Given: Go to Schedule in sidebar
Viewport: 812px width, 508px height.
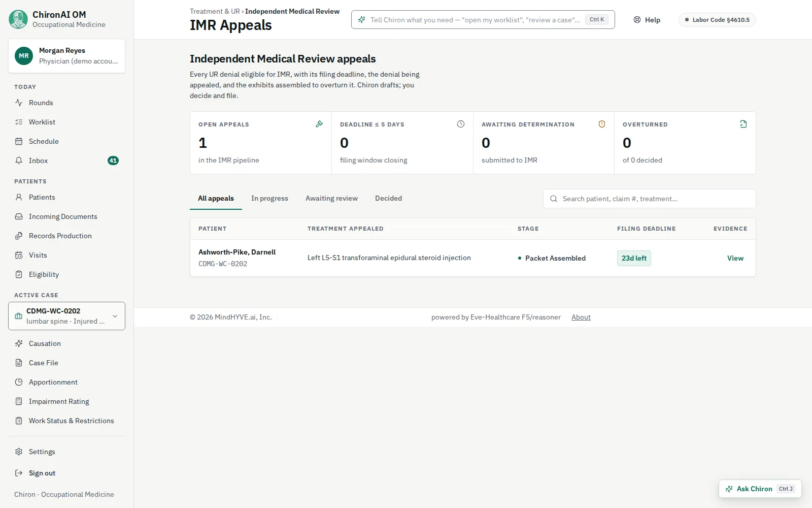Looking at the screenshot, I should (66, 141).
